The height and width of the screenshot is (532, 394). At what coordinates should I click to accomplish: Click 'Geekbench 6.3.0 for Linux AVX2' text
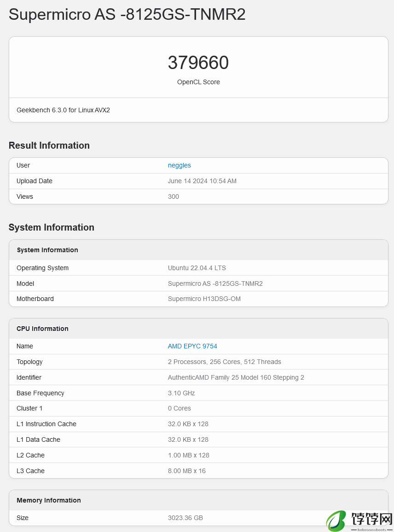coord(63,110)
